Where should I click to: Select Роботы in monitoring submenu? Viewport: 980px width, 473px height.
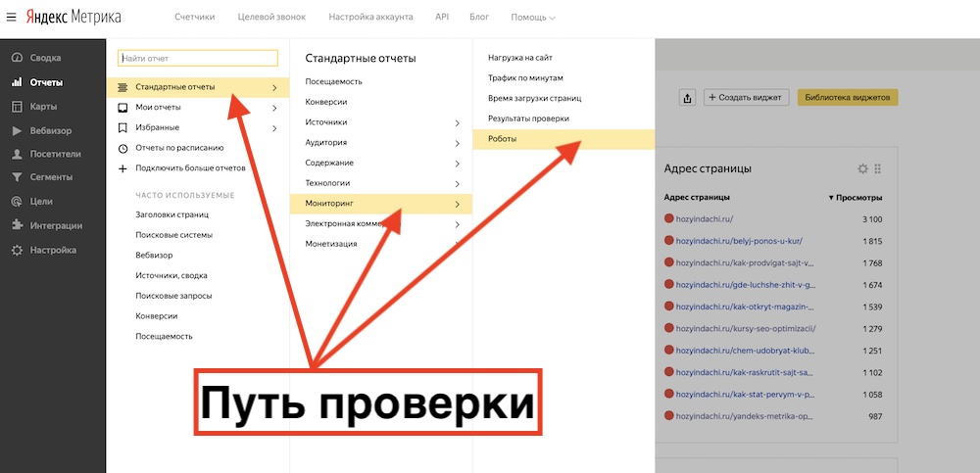pyautogui.click(x=563, y=139)
